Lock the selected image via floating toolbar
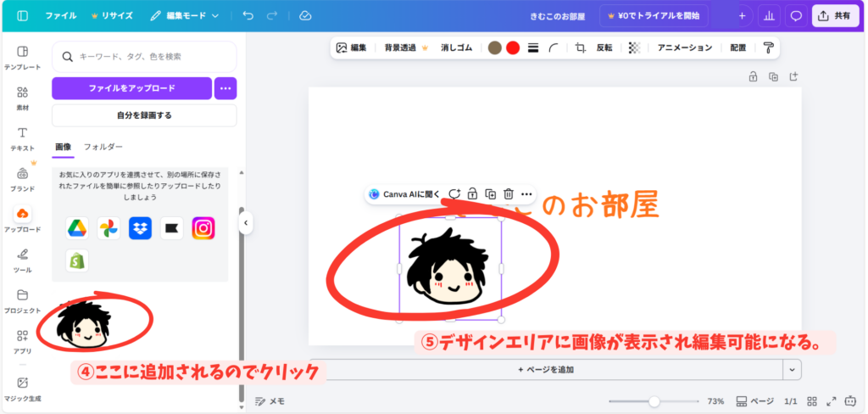 pyautogui.click(x=472, y=194)
